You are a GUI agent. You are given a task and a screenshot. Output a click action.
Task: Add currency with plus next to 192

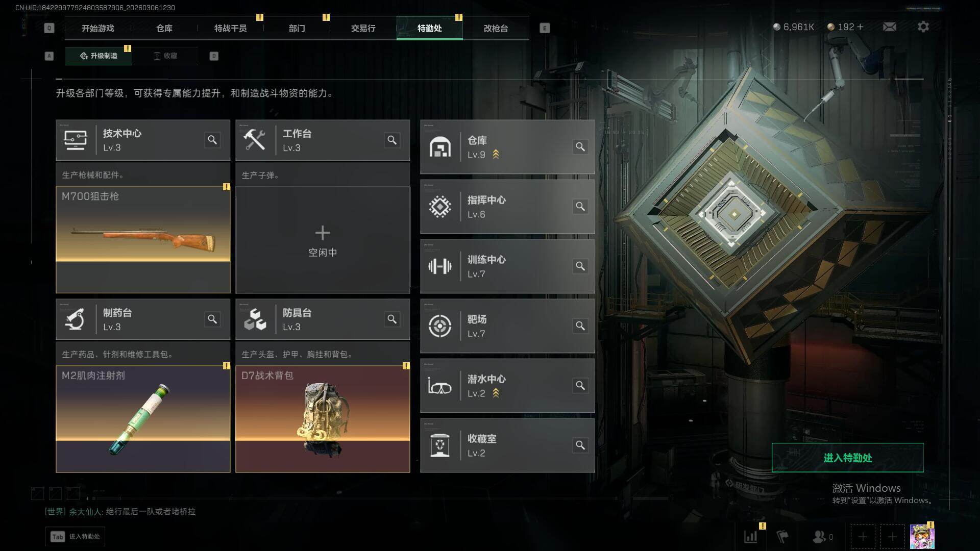click(861, 27)
